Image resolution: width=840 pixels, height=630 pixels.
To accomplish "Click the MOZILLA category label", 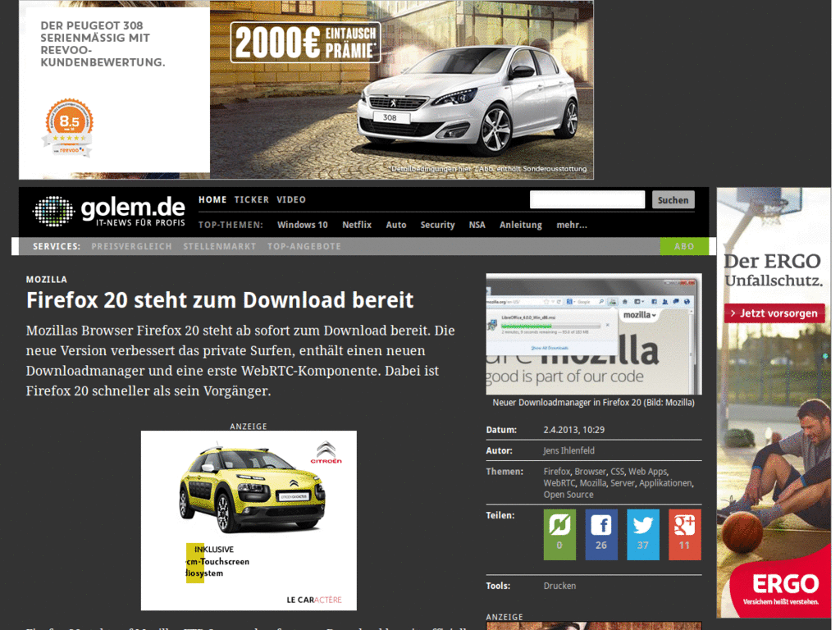I will [x=47, y=279].
